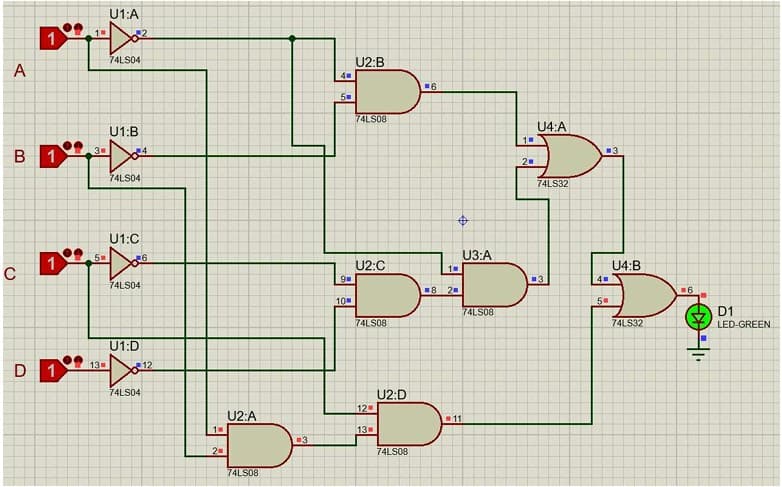Click the U2:B reference label
This screenshot has height=487, width=782.
[x=370, y=62]
